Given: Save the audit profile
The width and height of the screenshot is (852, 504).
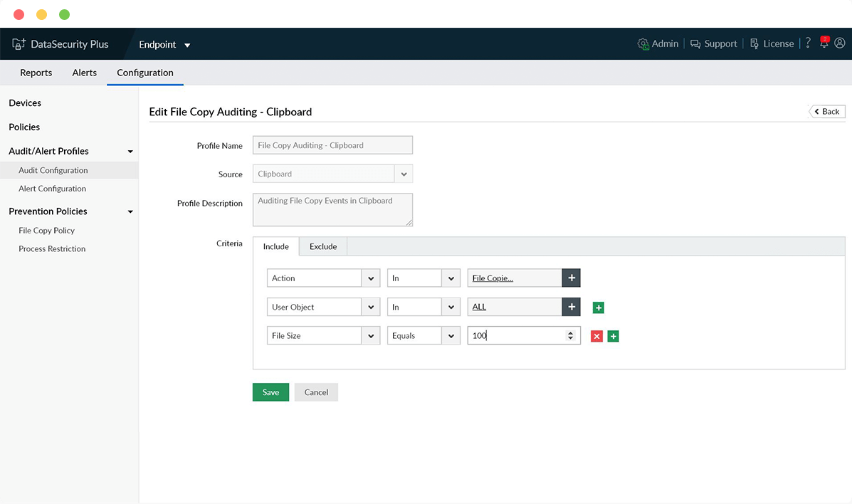Looking at the screenshot, I should coord(270,392).
